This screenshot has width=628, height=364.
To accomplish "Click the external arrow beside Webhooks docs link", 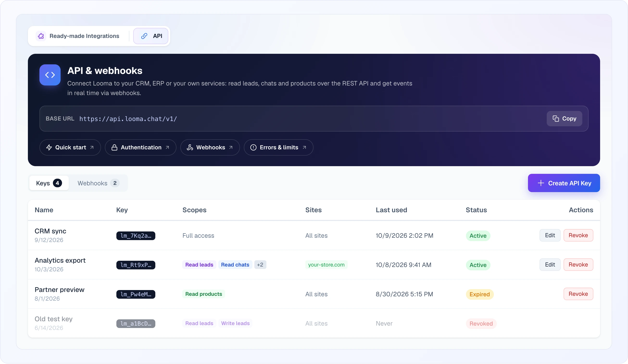I will point(231,147).
